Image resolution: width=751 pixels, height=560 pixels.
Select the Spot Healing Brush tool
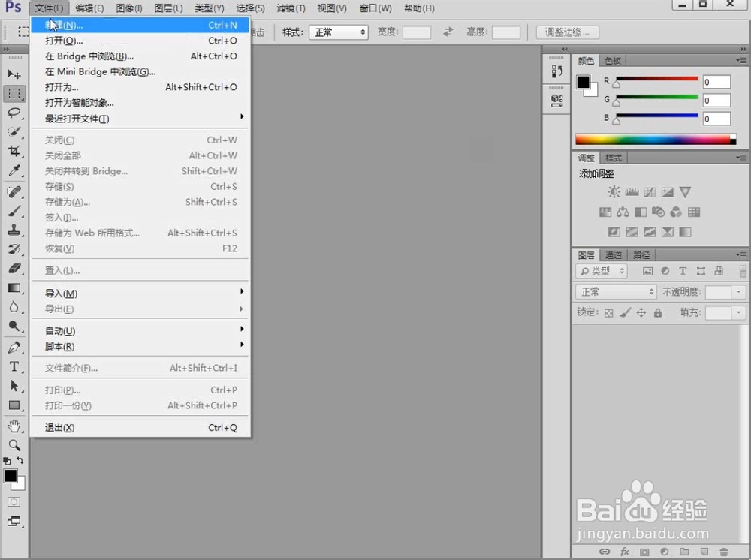pyautogui.click(x=14, y=192)
